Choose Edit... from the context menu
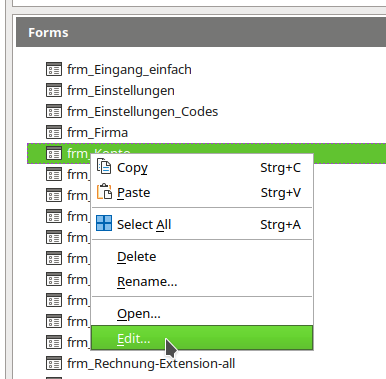 [202, 338]
